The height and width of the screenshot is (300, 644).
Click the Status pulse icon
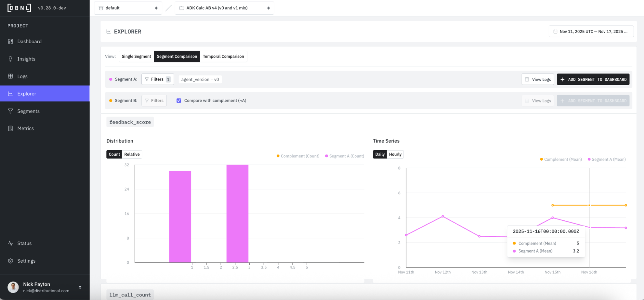10,243
